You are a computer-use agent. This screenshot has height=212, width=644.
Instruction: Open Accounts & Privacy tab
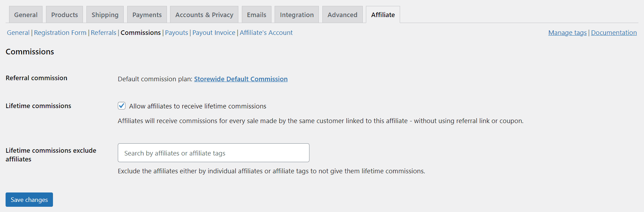(204, 15)
